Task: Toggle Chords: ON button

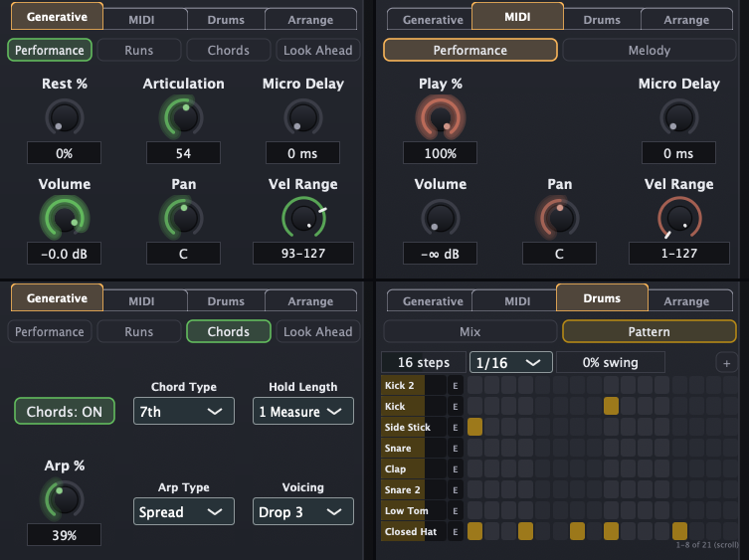Action: (x=65, y=412)
